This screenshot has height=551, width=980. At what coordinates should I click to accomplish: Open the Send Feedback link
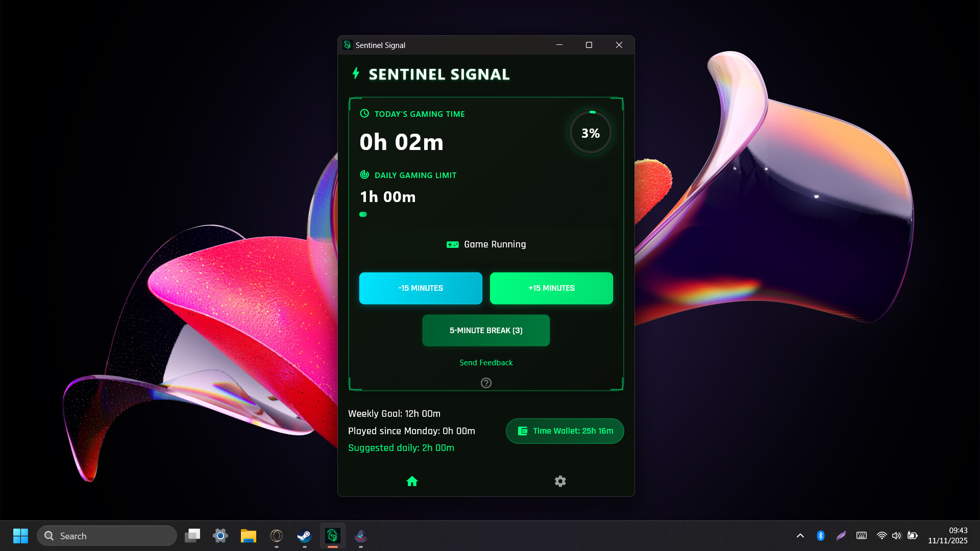485,362
